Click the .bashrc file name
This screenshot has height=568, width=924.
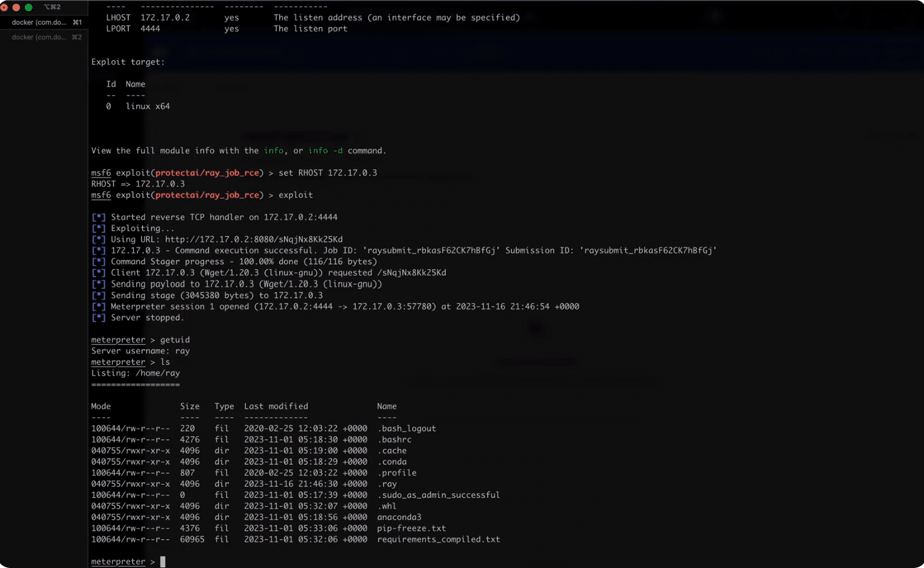[394, 440]
